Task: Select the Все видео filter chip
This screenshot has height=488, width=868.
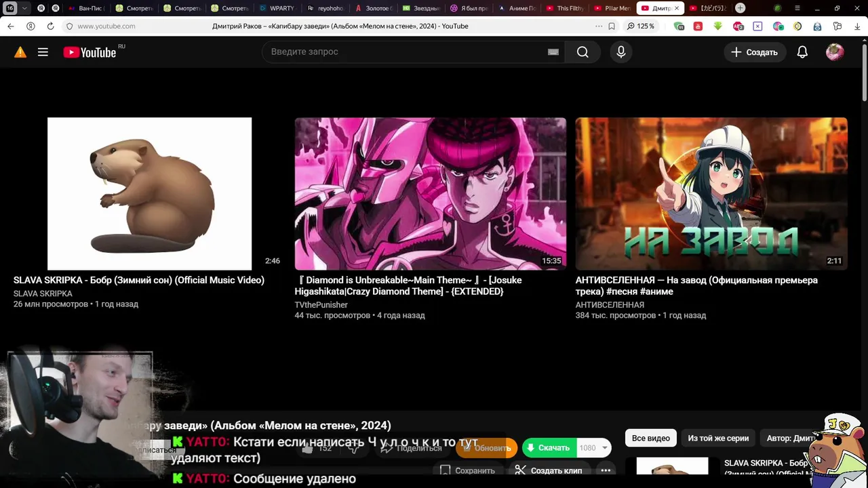Action: pos(650,439)
